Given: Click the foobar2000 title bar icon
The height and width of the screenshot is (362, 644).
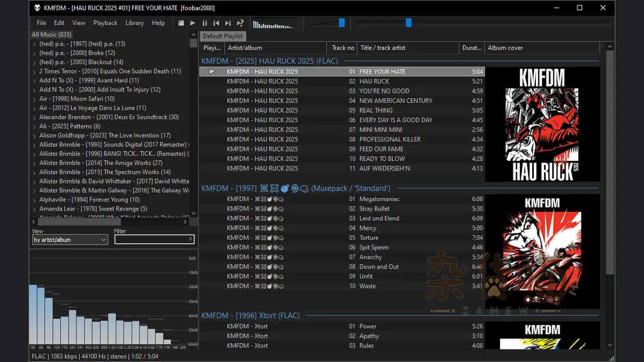Looking at the screenshot, I should tap(37, 8).
